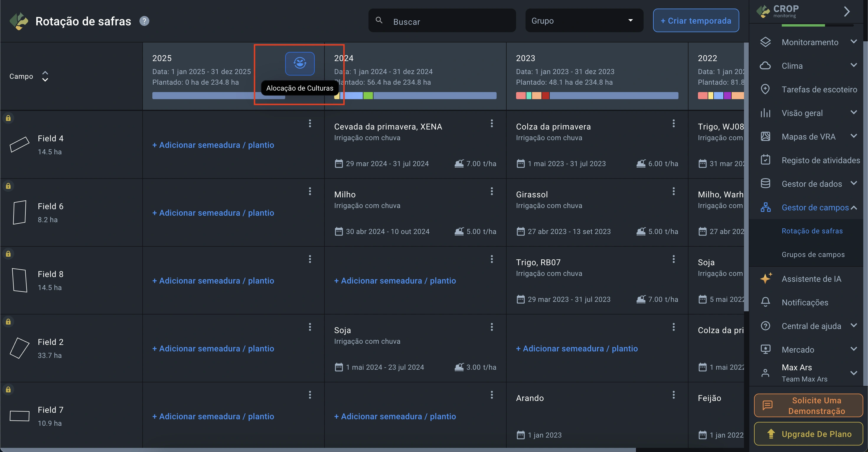Toggle lock icon on Field 4
The width and height of the screenshot is (868, 452).
pyautogui.click(x=8, y=118)
